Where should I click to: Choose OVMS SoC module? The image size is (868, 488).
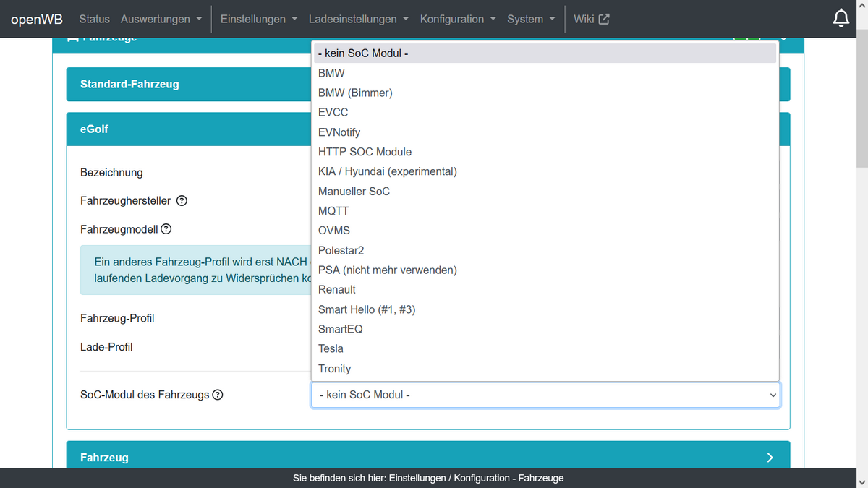coord(545,230)
